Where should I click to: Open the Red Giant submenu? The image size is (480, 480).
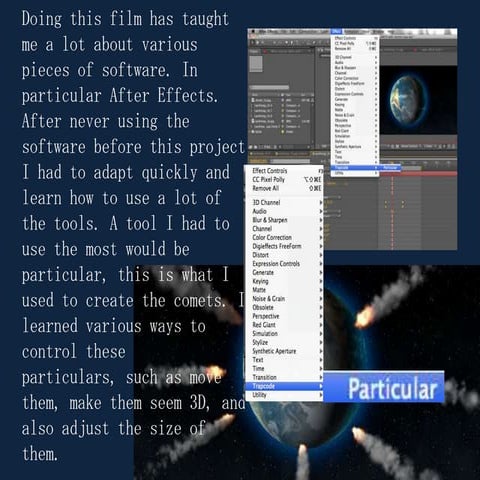(x=284, y=325)
